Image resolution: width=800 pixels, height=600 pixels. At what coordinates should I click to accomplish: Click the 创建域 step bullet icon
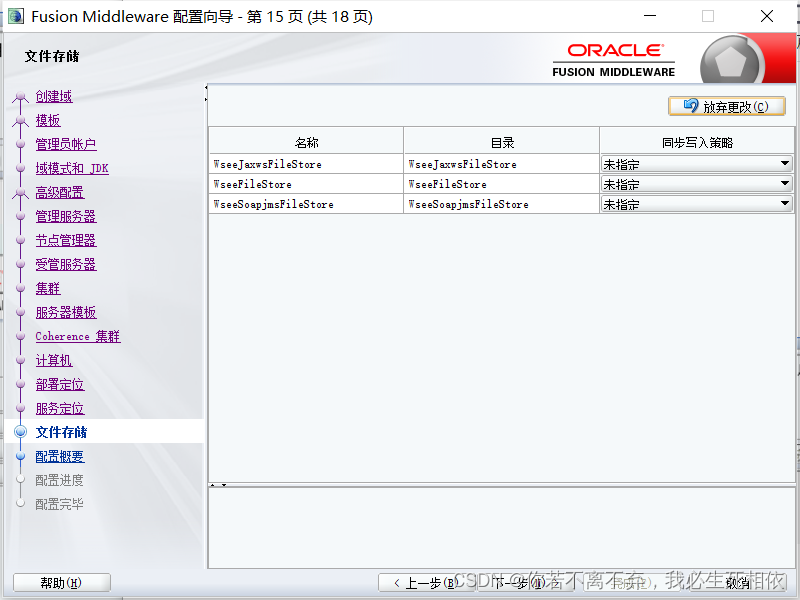(x=20, y=96)
